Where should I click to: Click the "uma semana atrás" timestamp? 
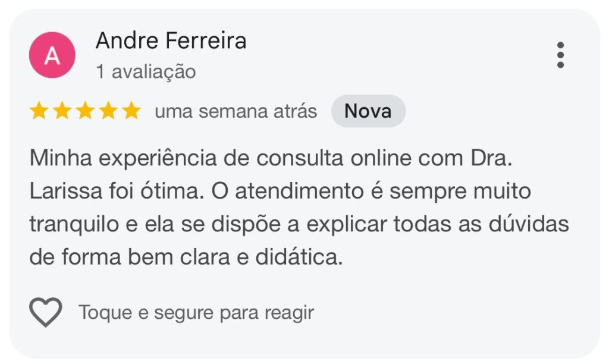pos(236,111)
